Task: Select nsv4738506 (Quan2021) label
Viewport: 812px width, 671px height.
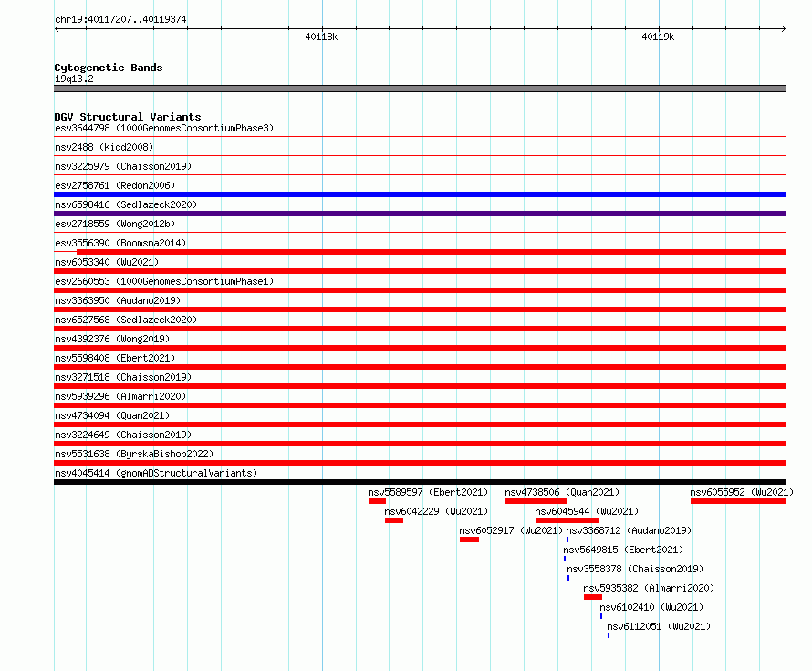Action: [x=562, y=492]
